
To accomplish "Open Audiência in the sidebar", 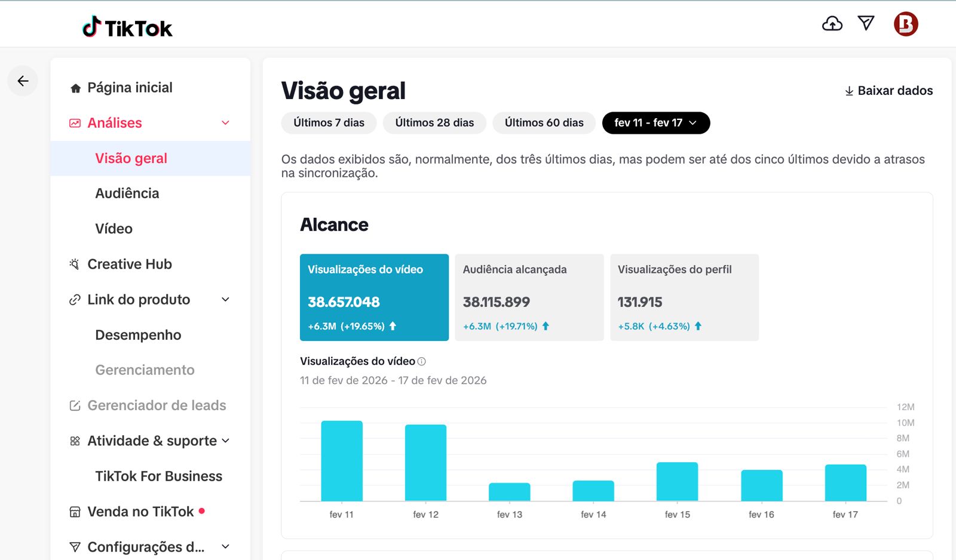I will pos(127,193).
